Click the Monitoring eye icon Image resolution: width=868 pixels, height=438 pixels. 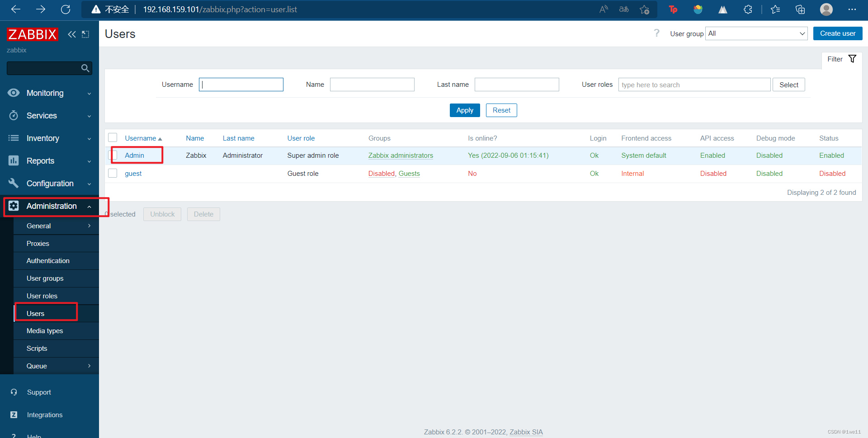[x=14, y=93]
